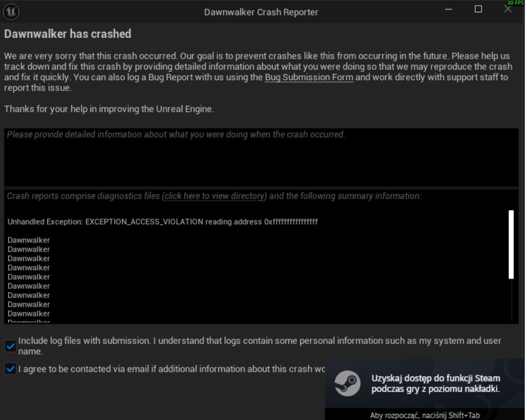
Task: Click the 'Dawnwalker Crash Reporter' title bar
Action: click(x=261, y=12)
